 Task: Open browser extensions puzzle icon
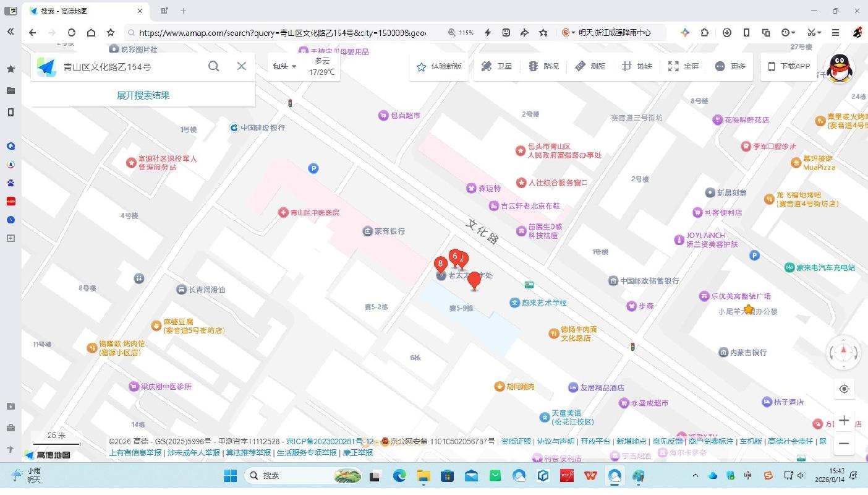coord(705,33)
